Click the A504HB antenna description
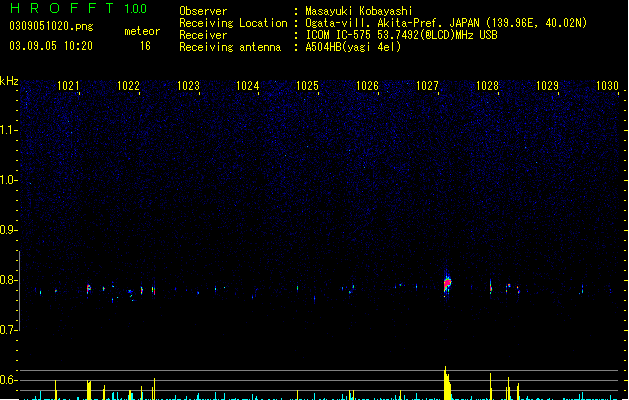 pos(353,47)
